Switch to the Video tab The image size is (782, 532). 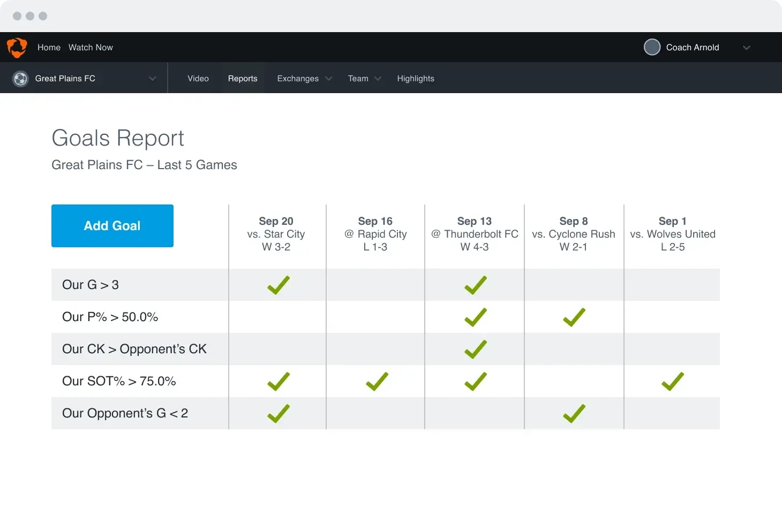coord(198,79)
